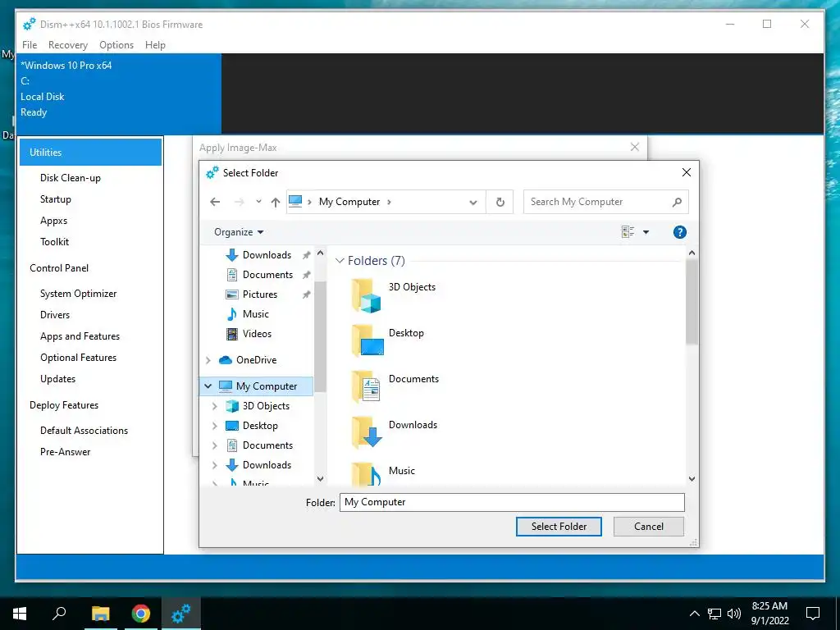
Task: Launch Google Chrome from taskbar
Action: tap(141, 614)
